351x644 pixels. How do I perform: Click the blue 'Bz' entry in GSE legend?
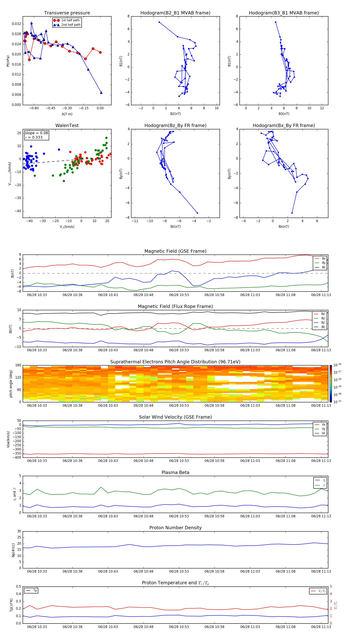coord(320,267)
